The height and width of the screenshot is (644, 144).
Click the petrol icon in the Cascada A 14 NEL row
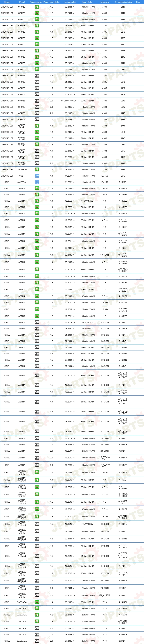(x=37, y=602)
